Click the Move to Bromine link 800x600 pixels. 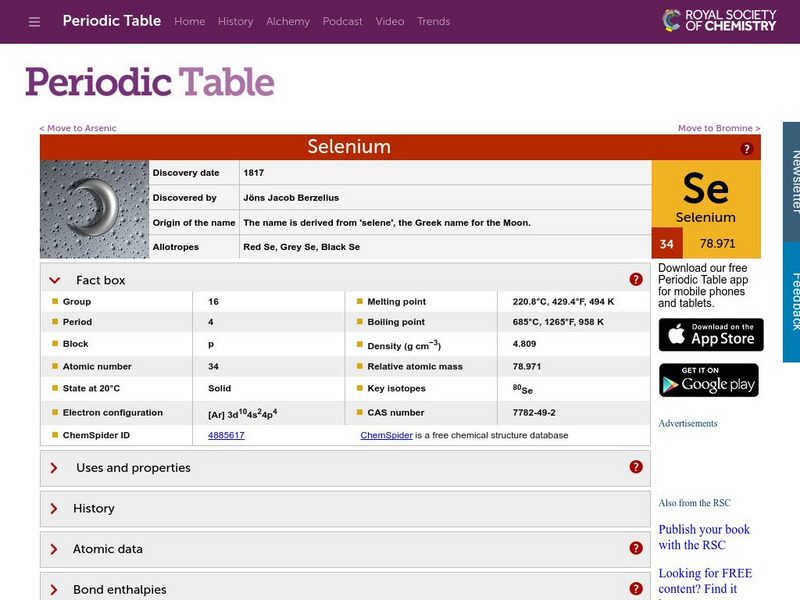pos(718,128)
